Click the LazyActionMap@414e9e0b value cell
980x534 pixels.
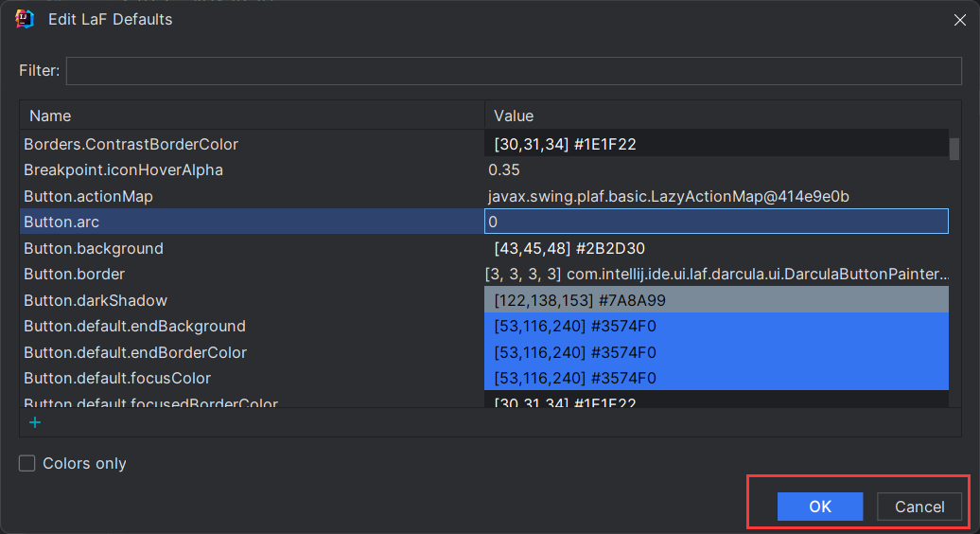[x=716, y=196]
